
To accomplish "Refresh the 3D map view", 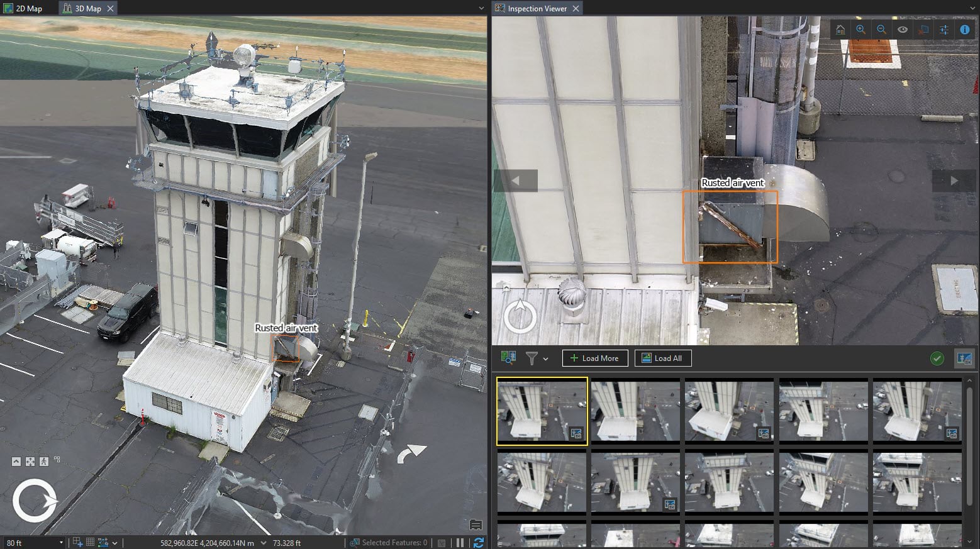I will coord(478,542).
